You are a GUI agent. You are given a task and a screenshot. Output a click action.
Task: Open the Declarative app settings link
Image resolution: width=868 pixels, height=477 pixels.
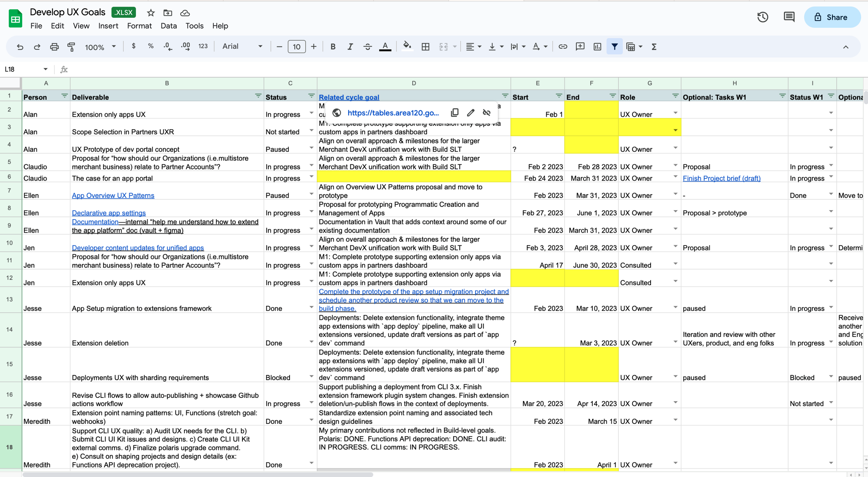[x=109, y=213]
